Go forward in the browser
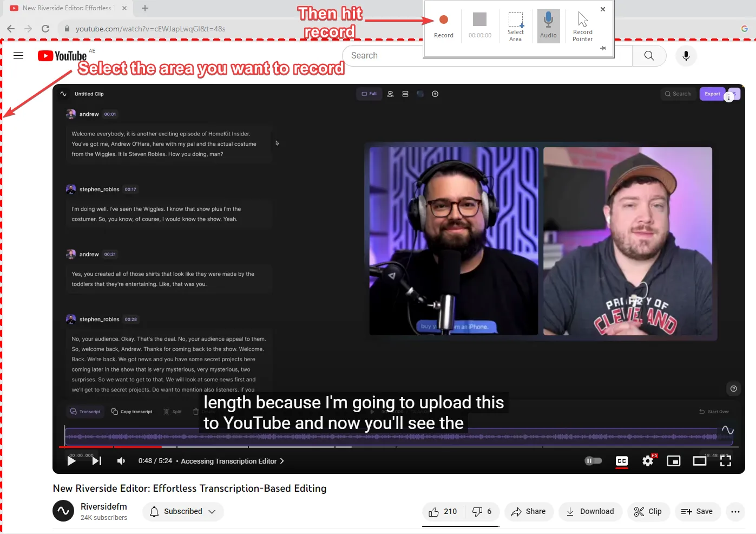This screenshot has height=534, width=756. [28, 29]
